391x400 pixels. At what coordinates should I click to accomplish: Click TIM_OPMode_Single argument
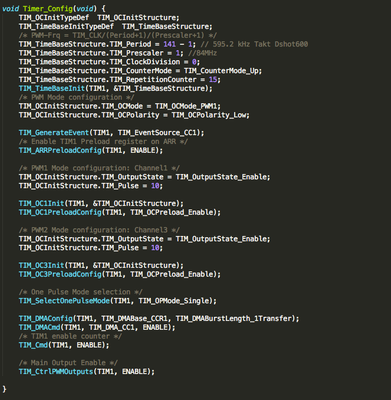coord(176,301)
